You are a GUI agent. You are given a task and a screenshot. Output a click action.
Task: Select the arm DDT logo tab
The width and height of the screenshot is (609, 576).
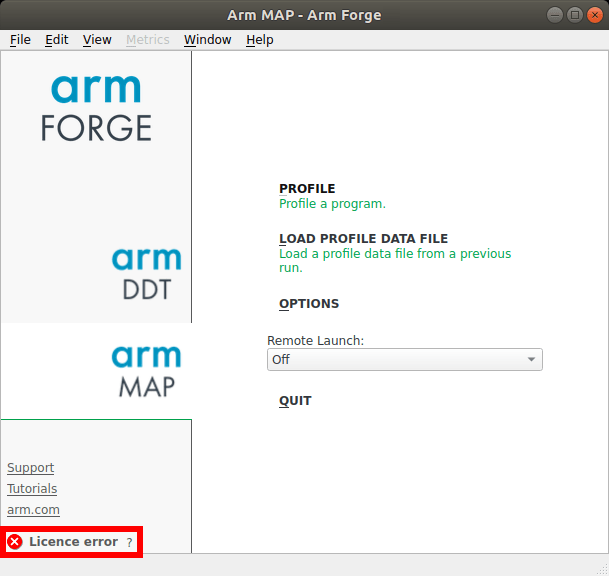pos(146,274)
